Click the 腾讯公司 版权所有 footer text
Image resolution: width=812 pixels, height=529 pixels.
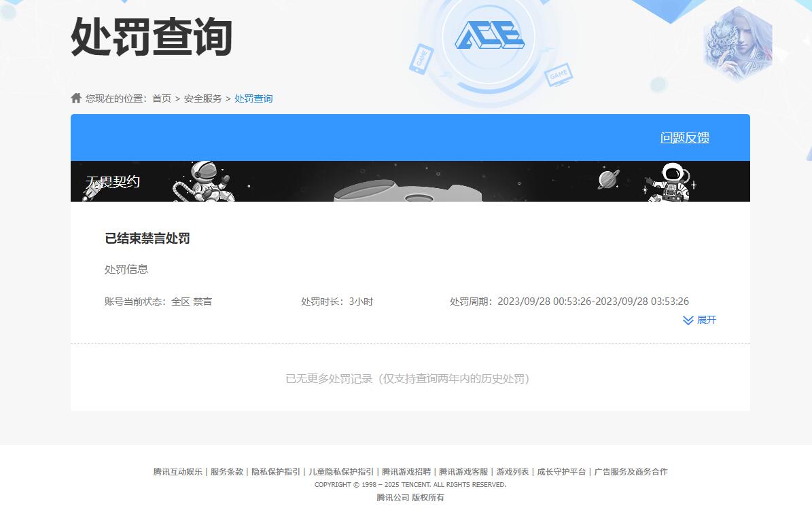410,498
